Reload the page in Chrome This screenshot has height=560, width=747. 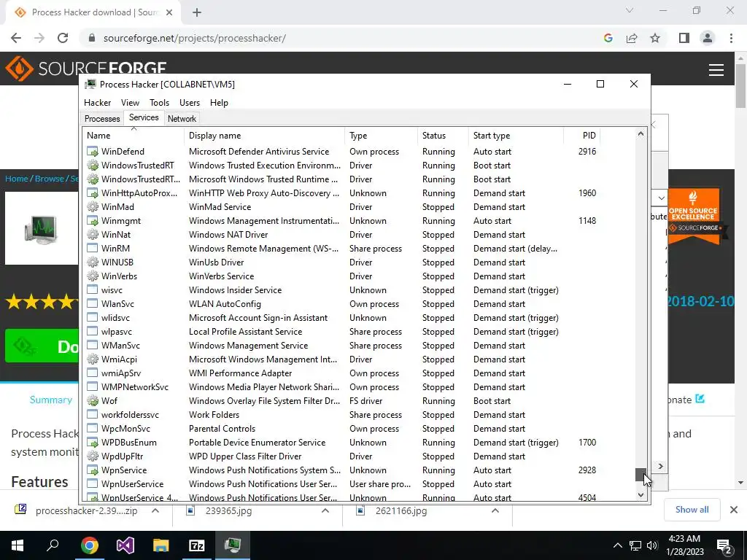point(63,38)
